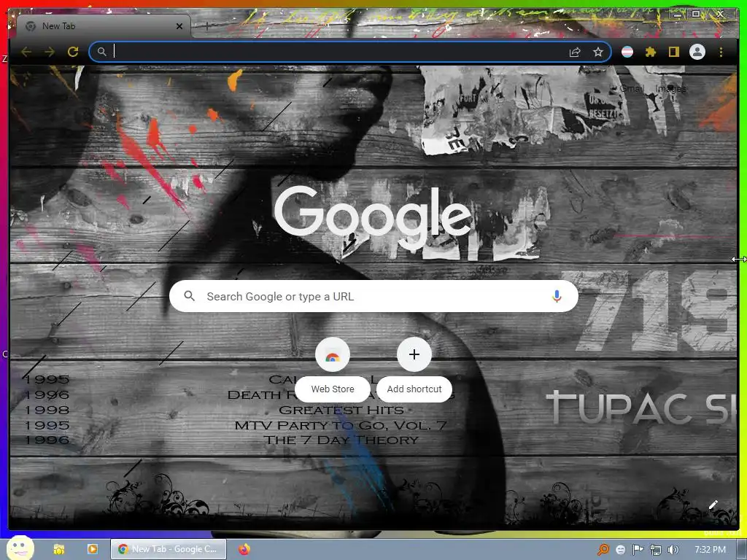This screenshot has width=747, height=560.
Task: Launch the media player from the taskbar
Action: tap(93, 549)
